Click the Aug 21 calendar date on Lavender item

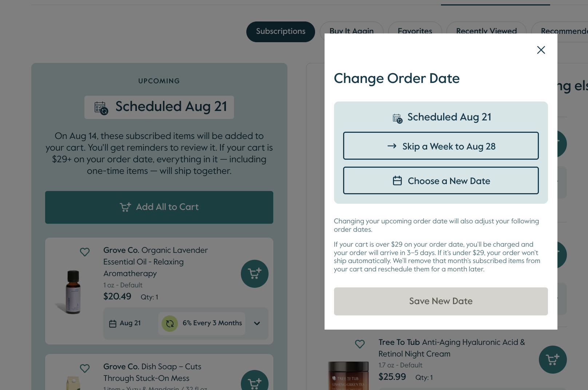coord(125,323)
